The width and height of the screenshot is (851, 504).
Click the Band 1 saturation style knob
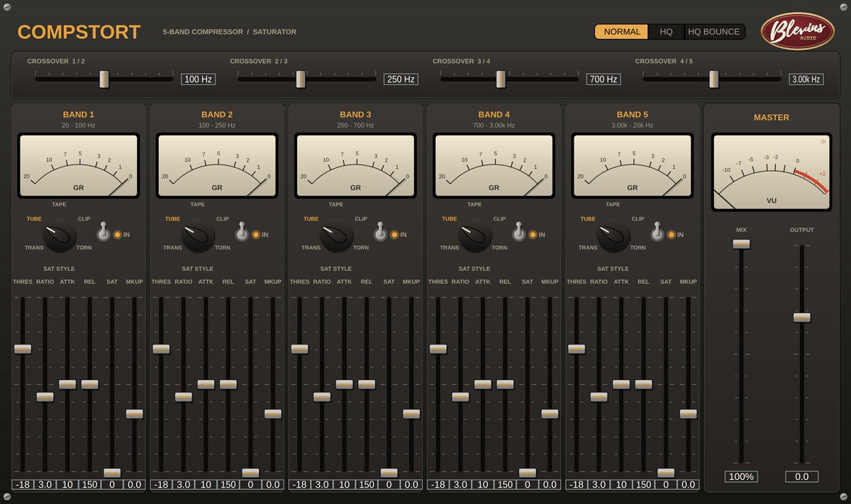(60, 235)
